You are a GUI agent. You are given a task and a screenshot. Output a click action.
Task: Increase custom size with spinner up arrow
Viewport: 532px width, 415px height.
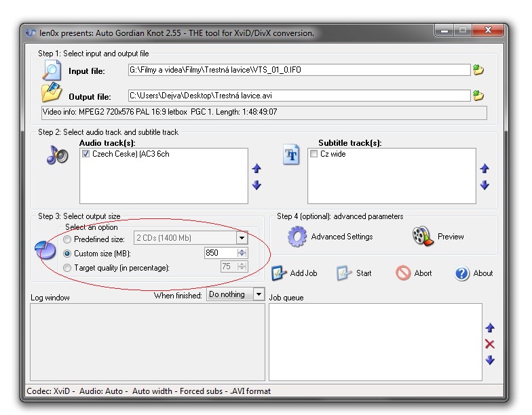click(x=242, y=250)
